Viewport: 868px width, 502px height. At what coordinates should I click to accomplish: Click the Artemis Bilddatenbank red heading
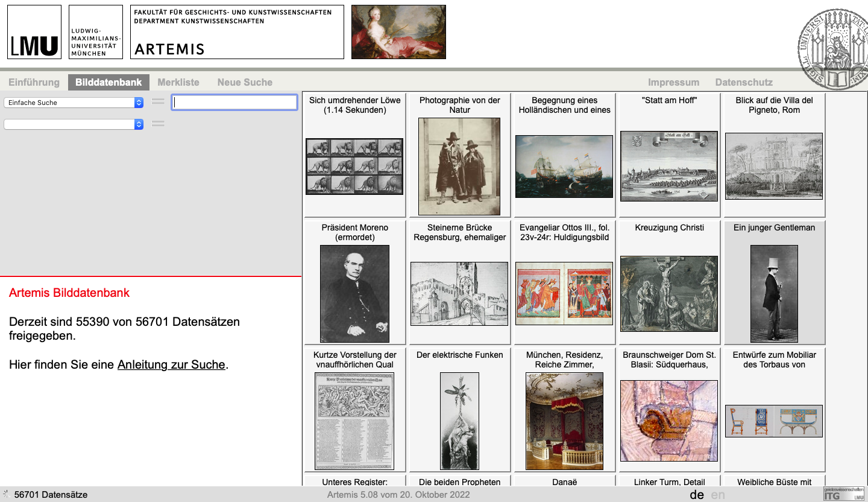pos(69,293)
